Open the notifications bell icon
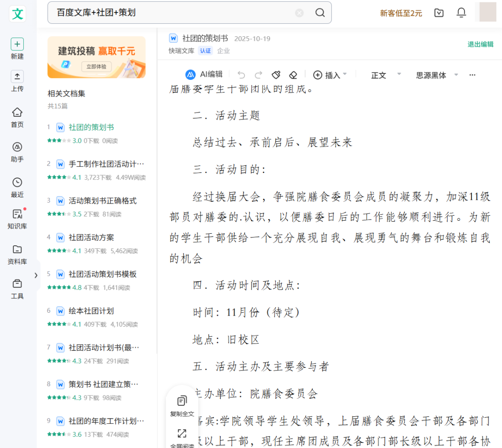This screenshot has height=448, width=502. click(462, 13)
